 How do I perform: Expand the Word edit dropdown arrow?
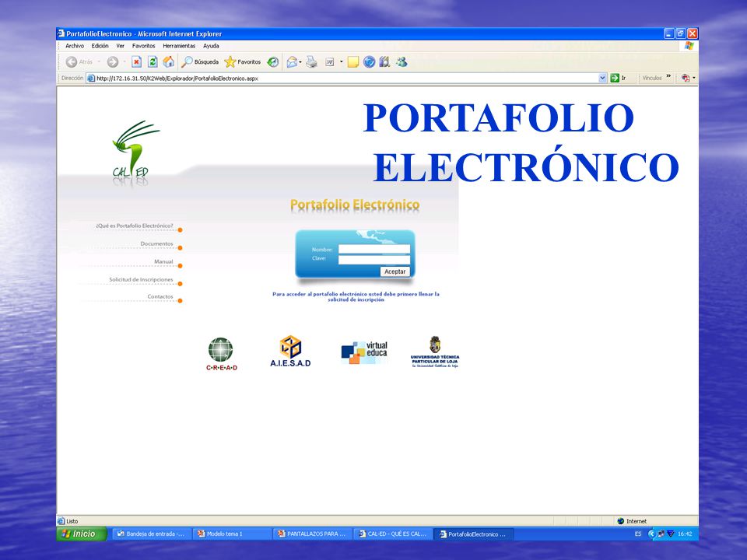(x=341, y=62)
